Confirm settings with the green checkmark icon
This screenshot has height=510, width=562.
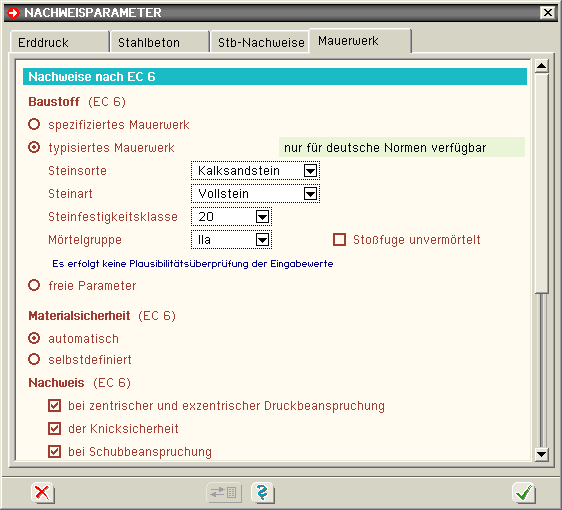[524, 493]
